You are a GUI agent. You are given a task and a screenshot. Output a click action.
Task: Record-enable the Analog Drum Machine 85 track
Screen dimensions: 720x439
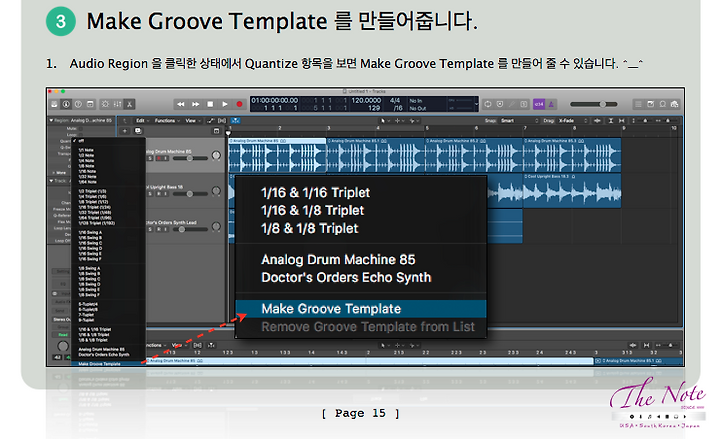click(x=158, y=158)
